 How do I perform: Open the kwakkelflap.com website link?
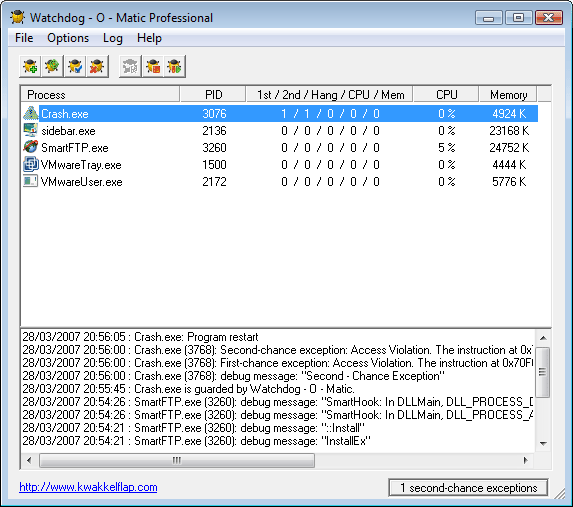click(x=88, y=487)
